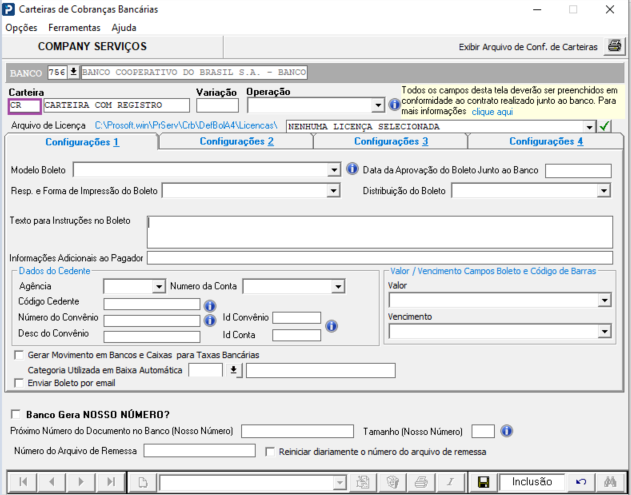Click the undo arrow icon in bottom toolbar
631x495 pixels.
[x=581, y=482]
